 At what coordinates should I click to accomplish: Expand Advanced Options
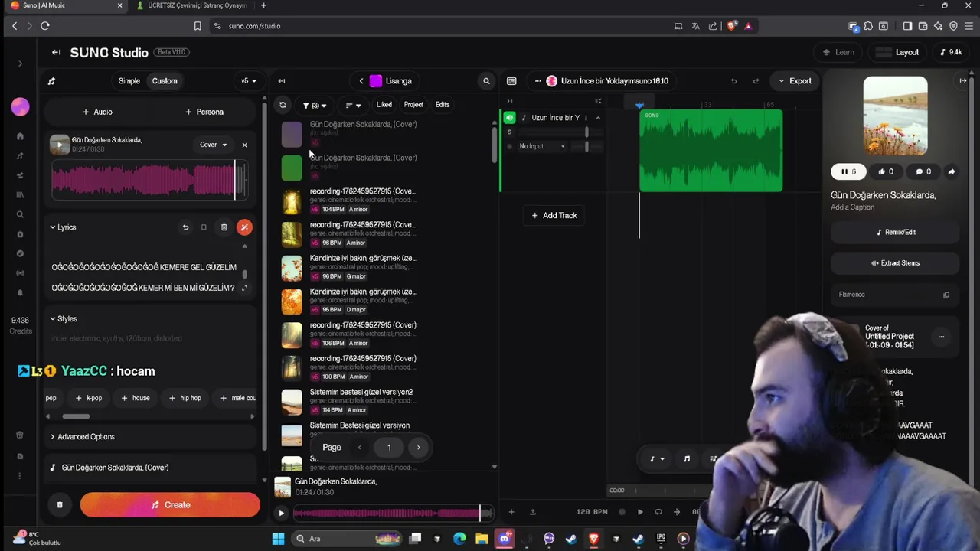[82, 437]
